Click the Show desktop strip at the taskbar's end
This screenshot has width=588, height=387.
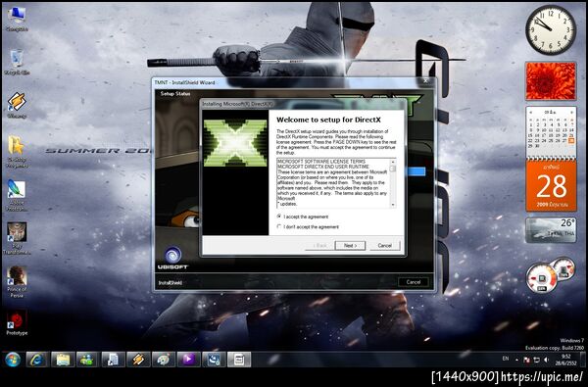[x=583, y=360]
